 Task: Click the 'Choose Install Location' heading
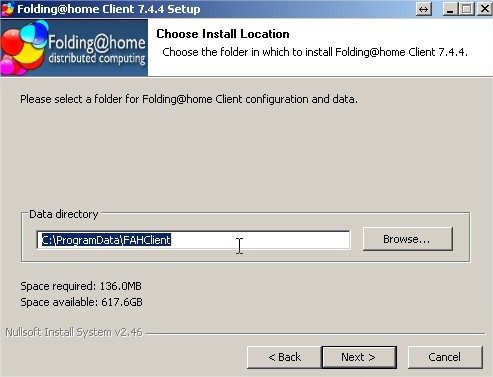pos(223,34)
